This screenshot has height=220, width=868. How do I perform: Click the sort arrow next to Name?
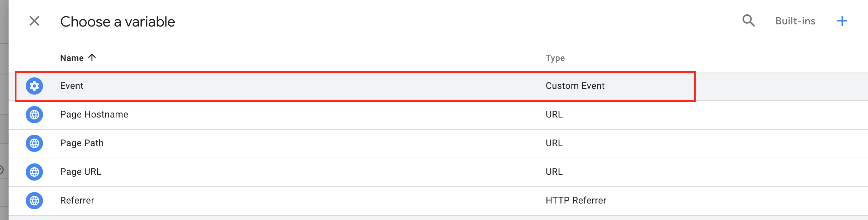(92, 57)
